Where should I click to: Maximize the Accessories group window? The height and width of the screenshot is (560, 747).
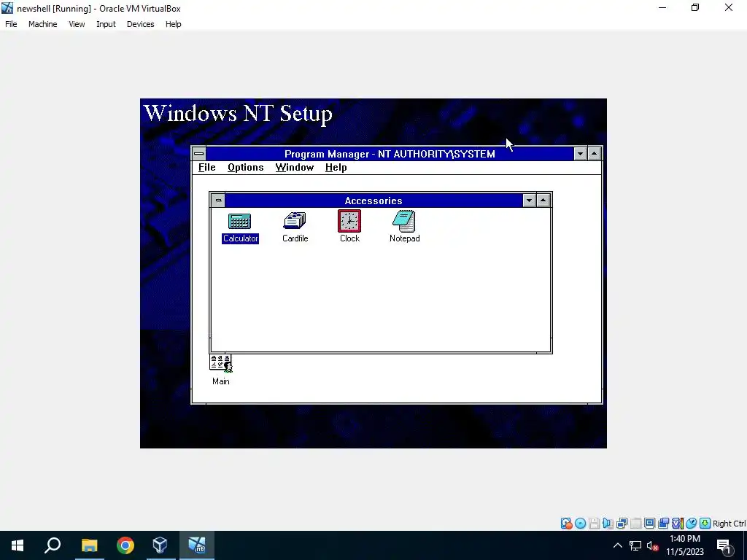(543, 201)
